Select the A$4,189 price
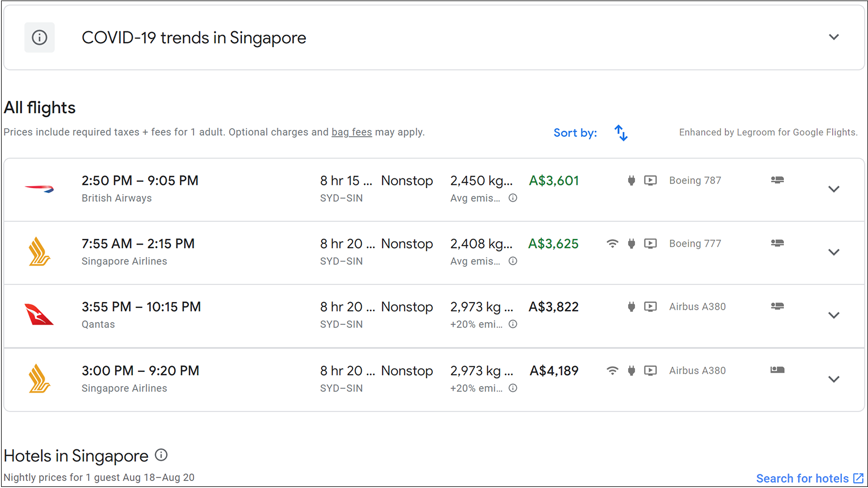This screenshot has height=488, width=868. point(554,370)
